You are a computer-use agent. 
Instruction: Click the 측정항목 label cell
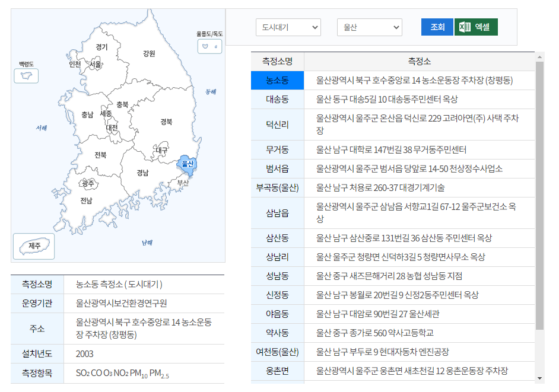(37, 373)
